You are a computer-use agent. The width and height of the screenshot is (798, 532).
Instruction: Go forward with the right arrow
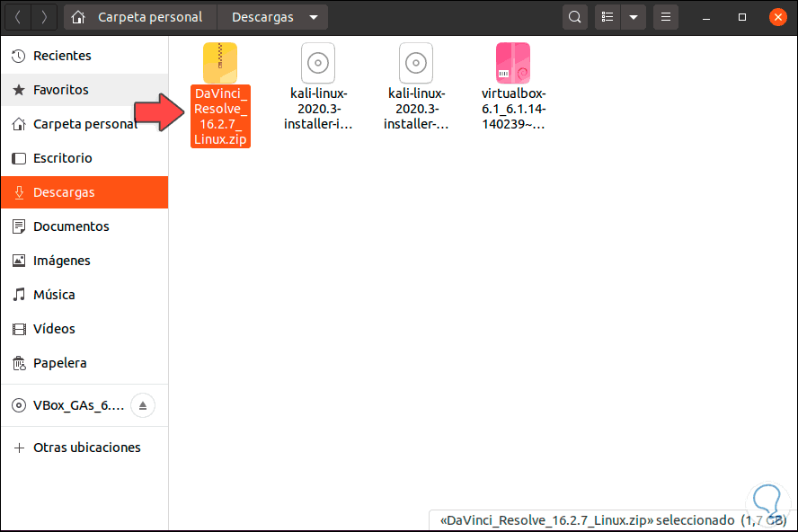pos(44,17)
